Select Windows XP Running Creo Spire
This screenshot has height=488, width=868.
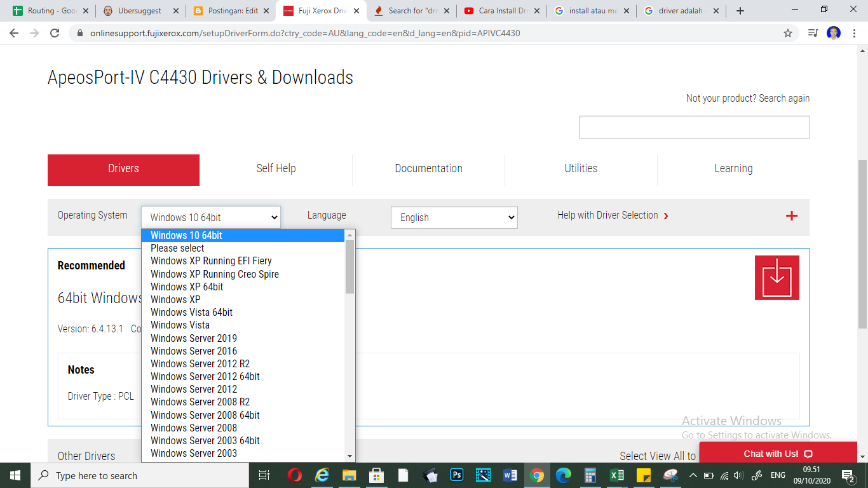pyautogui.click(x=243, y=274)
